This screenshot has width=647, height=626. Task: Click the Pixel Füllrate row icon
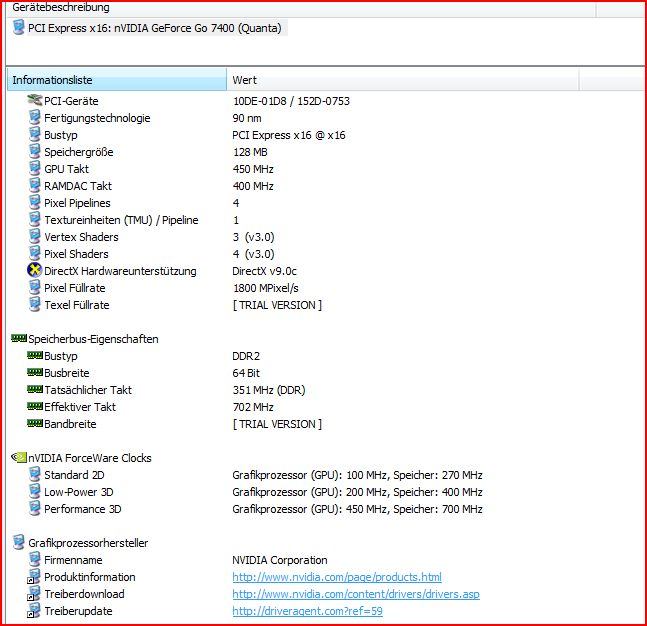point(35,287)
